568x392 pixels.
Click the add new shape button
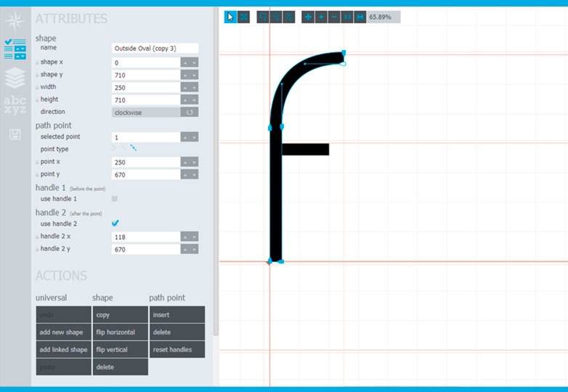[63, 332]
